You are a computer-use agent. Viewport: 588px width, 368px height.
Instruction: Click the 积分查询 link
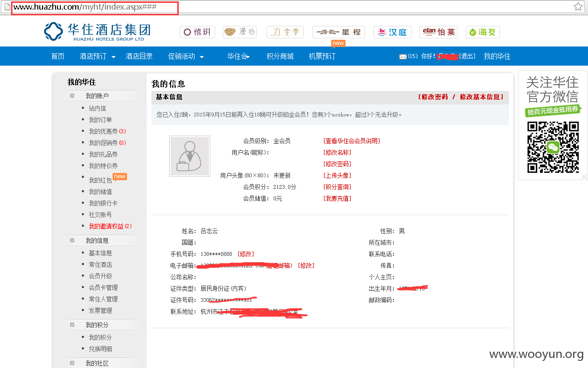337,187
